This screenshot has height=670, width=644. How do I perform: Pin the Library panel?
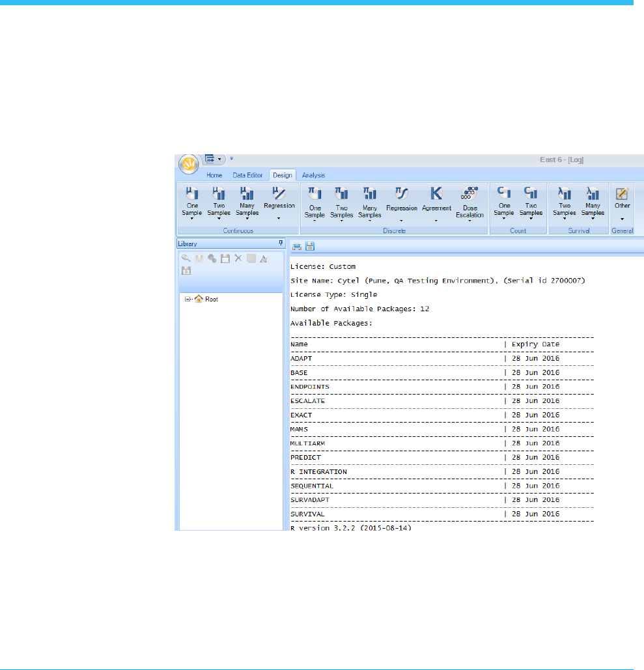pos(281,243)
